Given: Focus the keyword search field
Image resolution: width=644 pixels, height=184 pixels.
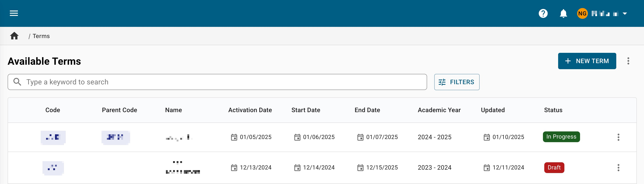Looking at the screenshot, I should click(x=220, y=82).
